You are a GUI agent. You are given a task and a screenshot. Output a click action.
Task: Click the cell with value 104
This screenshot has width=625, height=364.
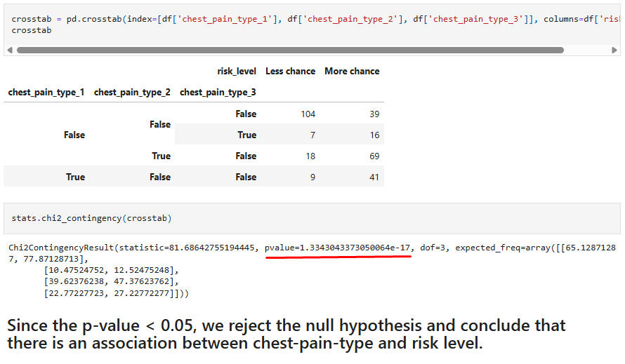(307, 114)
